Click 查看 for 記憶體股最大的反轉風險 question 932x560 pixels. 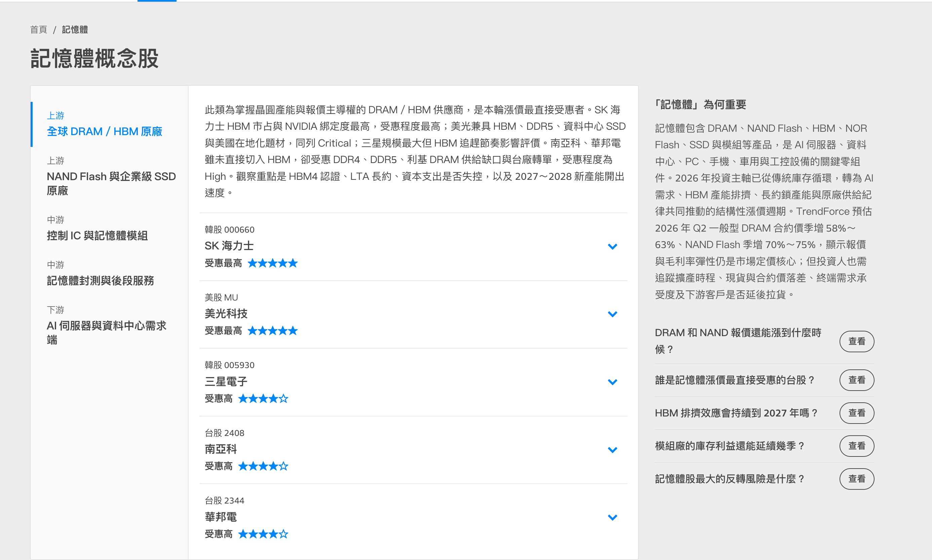(857, 479)
